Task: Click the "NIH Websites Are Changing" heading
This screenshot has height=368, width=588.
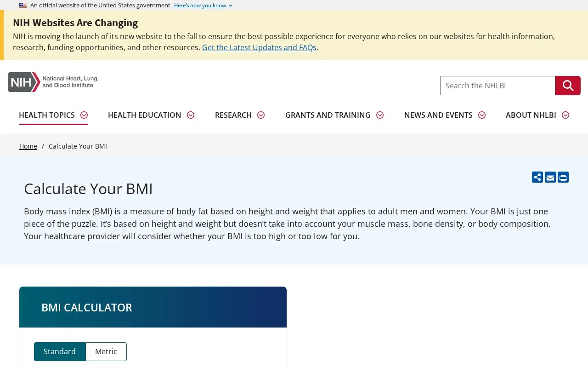Action: pyautogui.click(x=75, y=23)
